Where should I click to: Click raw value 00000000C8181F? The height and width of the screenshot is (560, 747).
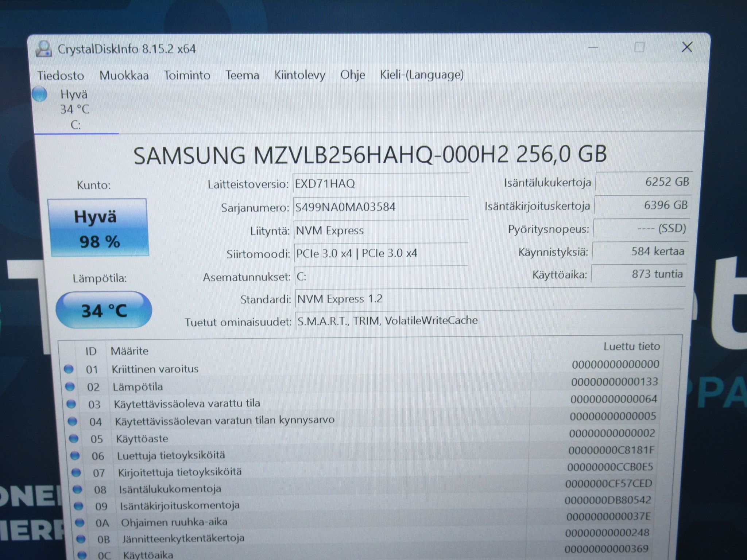tap(612, 450)
